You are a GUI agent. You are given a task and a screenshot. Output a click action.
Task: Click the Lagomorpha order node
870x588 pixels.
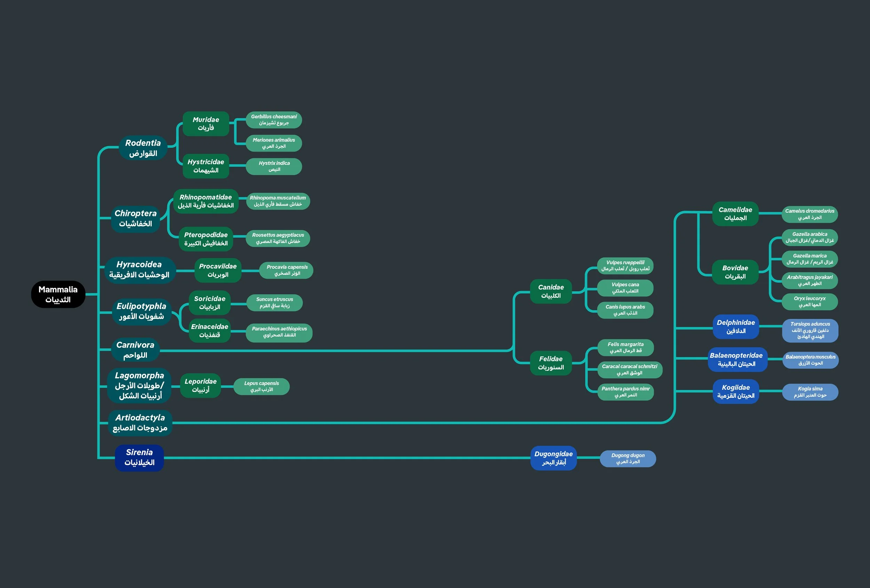[x=139, y=385]
